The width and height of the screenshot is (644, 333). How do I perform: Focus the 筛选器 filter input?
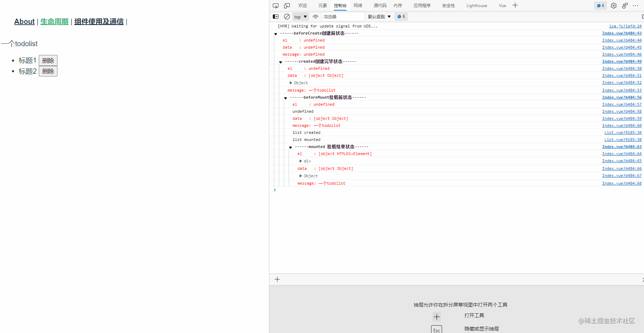(343, 17)
